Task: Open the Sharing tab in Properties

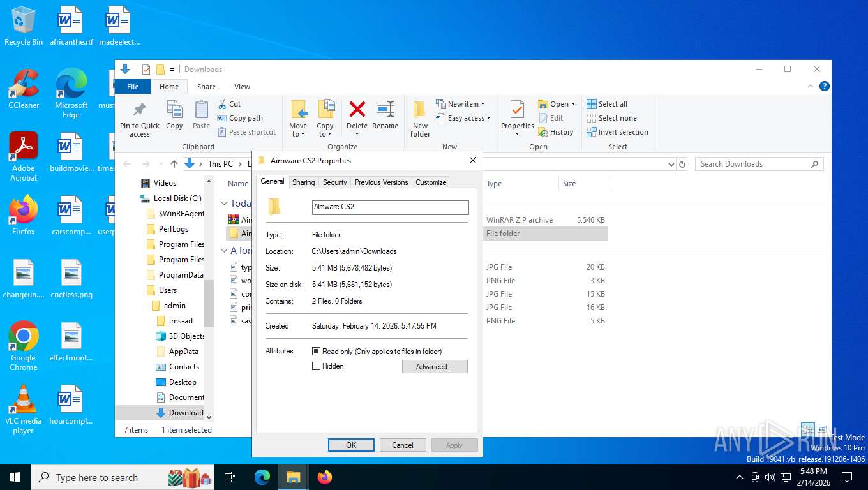Action: point(303,182)
